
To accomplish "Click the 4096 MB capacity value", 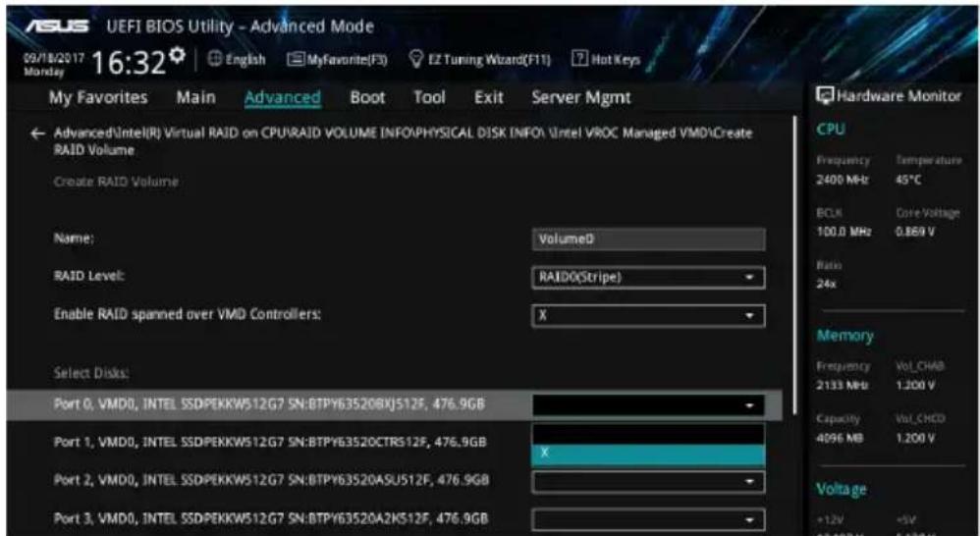I will [840, 438].
